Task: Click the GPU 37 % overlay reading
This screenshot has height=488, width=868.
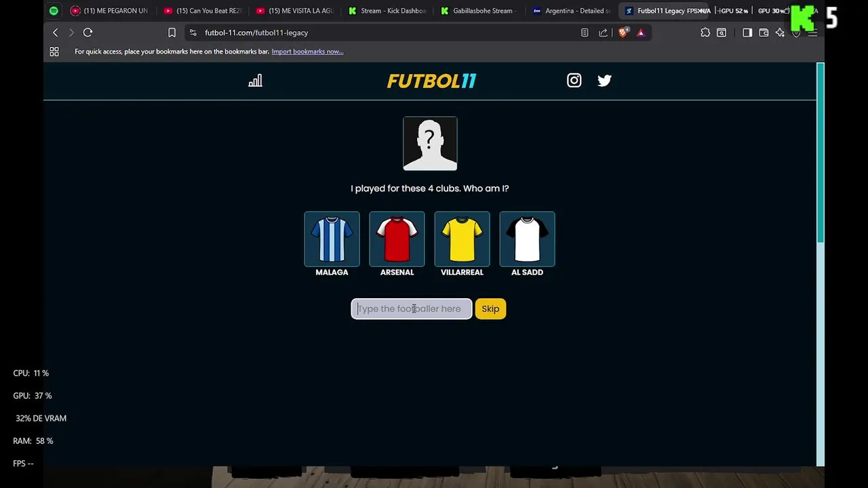Action: pyautogui.click(x=32, y=396)
